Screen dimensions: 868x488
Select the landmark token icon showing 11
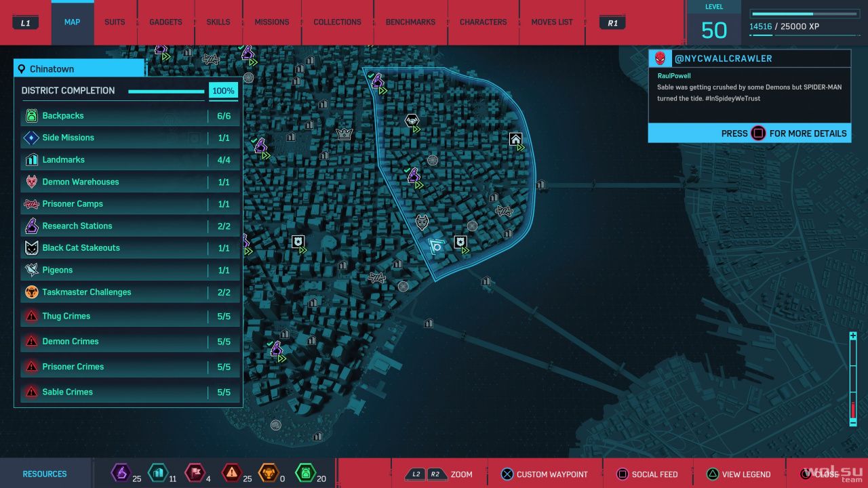pyautogui.click(x=157, y=472)
